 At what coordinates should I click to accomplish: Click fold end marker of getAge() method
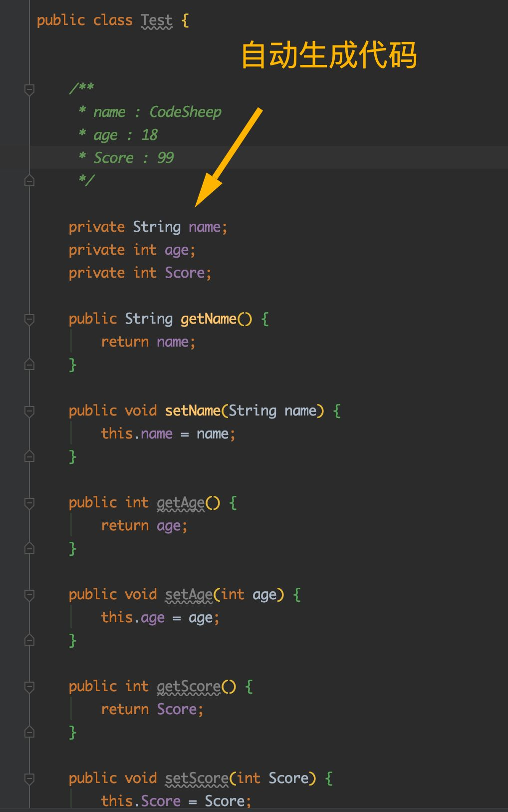[x=29, y=548]
